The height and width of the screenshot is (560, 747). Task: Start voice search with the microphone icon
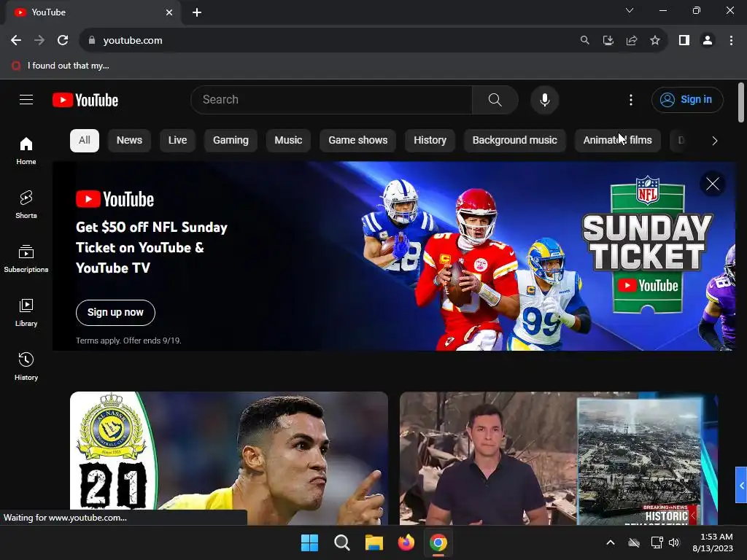tap(544, 100)
